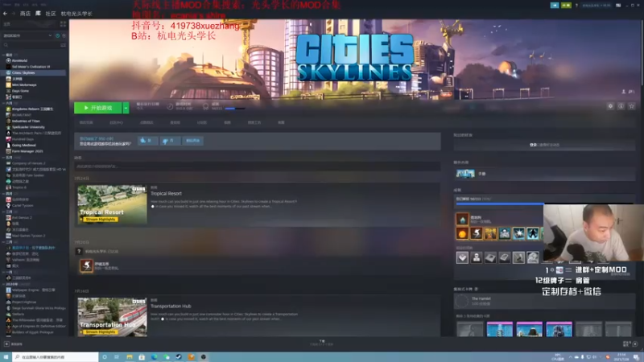Click the Tropico 6 icon

8,187
